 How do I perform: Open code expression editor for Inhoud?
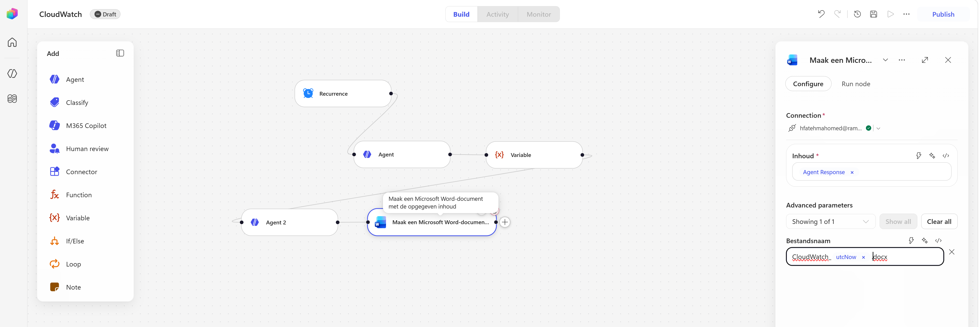946,156
